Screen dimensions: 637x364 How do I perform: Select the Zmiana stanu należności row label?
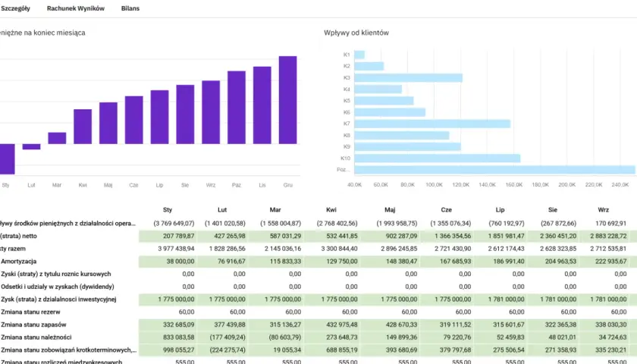[36, 337]
